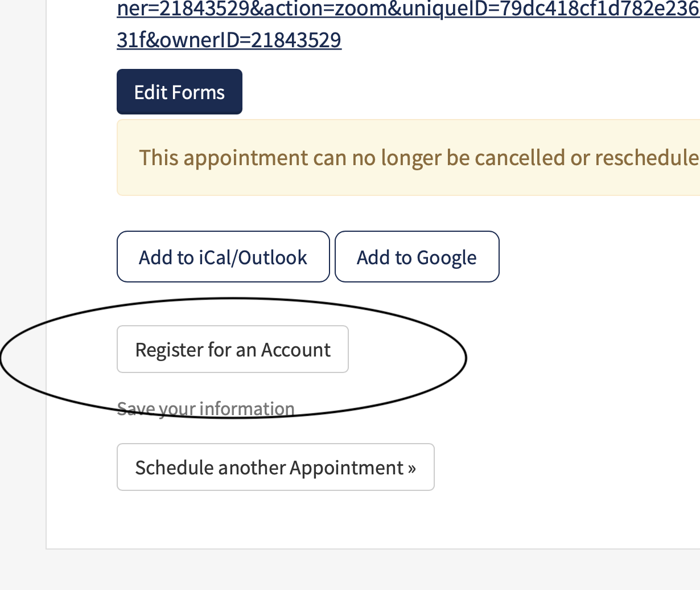700x590 pixels.
Task: Register for an Account
Action: pyautogui.click(x=232, y=350)
